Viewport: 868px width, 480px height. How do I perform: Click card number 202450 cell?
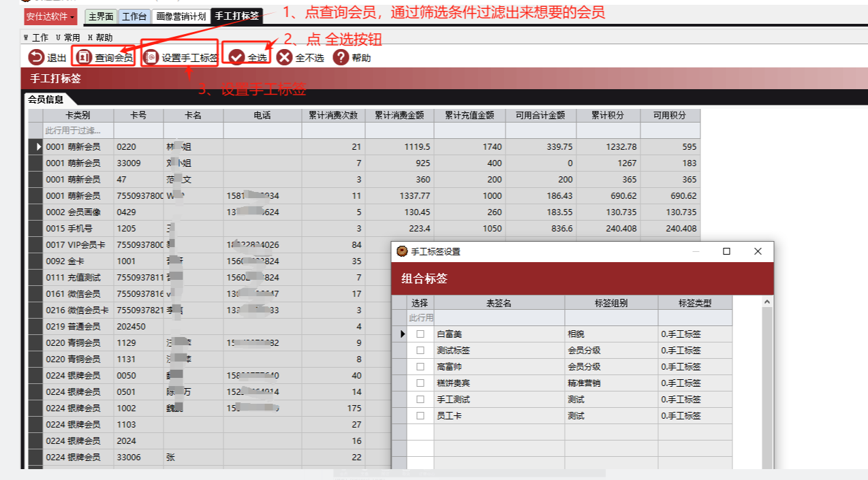coord(138,326)
